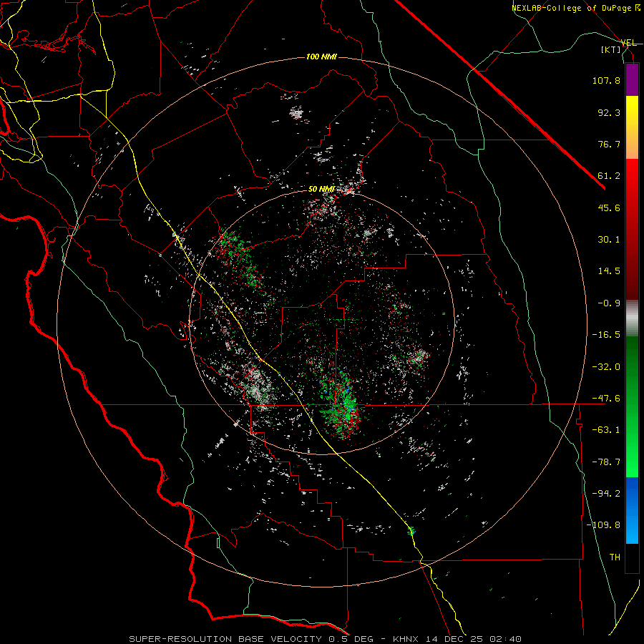
Task: Click the -32.0 velocity scale value
Action: (x=606, y=367)
